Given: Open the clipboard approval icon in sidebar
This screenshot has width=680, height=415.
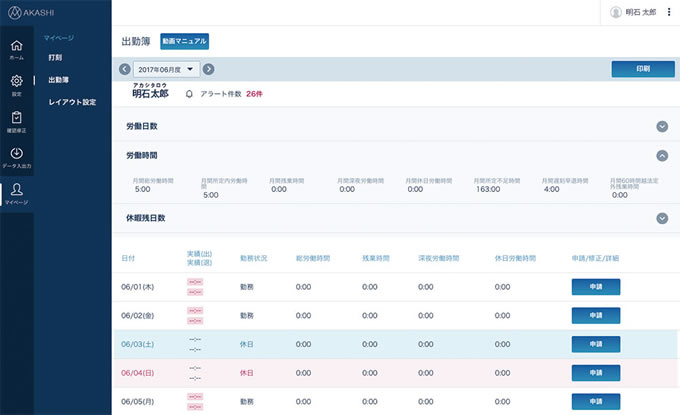Looking at the screenshot, I should click(x=16, y=119).
